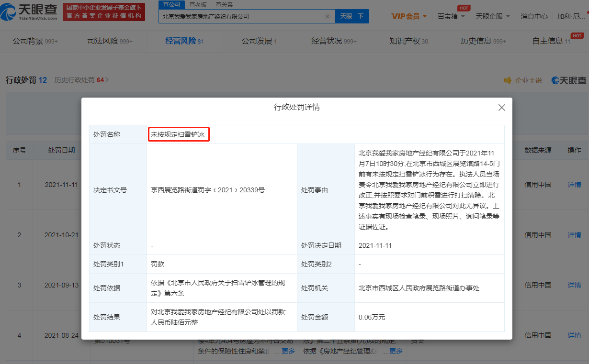Open 消息中心
Screen dimensions: 589x364
[534, 16]
